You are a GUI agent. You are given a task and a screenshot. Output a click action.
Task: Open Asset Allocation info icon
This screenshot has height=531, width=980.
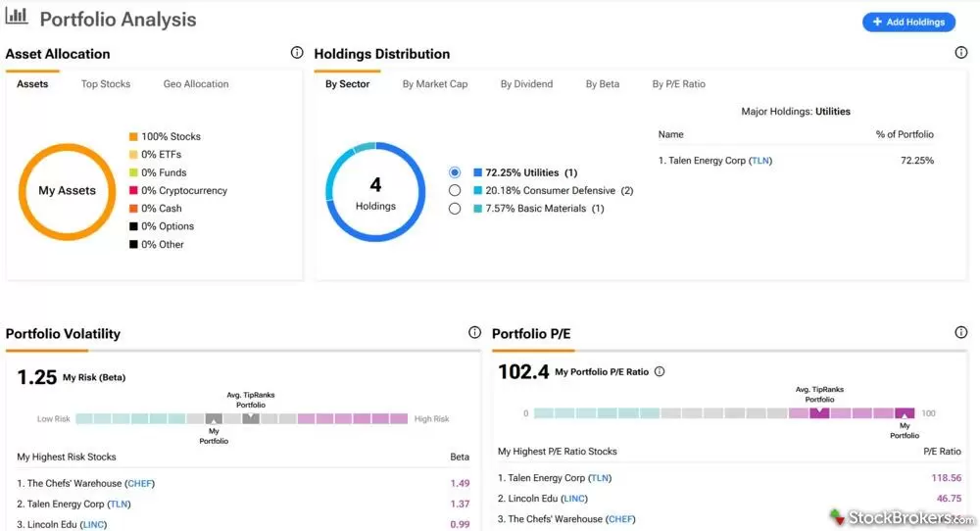point(297,53)
